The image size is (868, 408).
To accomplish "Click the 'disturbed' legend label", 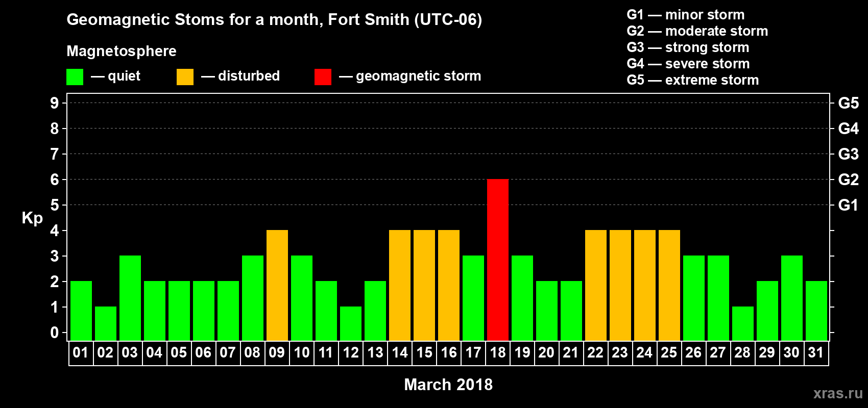I will coord(249,76).
